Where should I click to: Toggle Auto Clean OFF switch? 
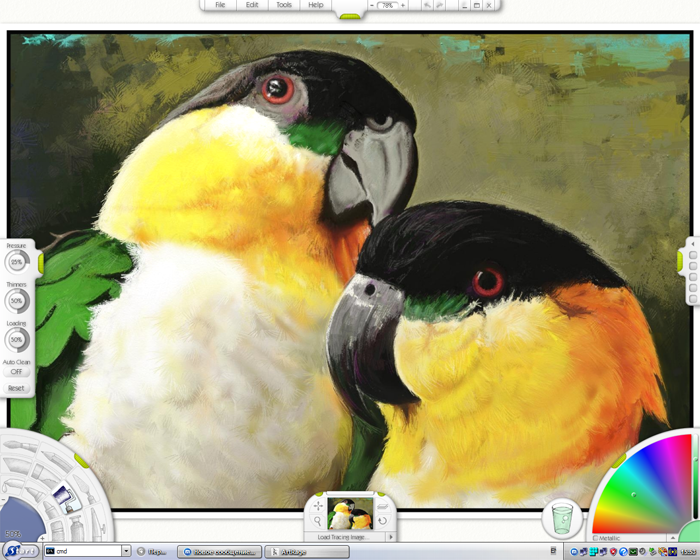17,372
